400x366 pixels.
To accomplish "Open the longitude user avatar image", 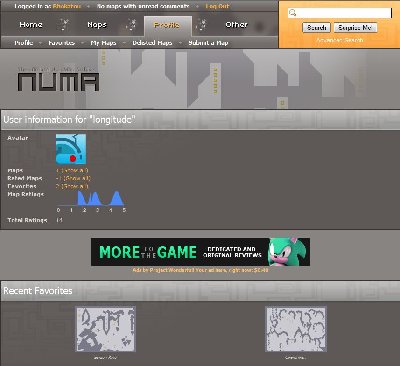I will coord(71,149).
